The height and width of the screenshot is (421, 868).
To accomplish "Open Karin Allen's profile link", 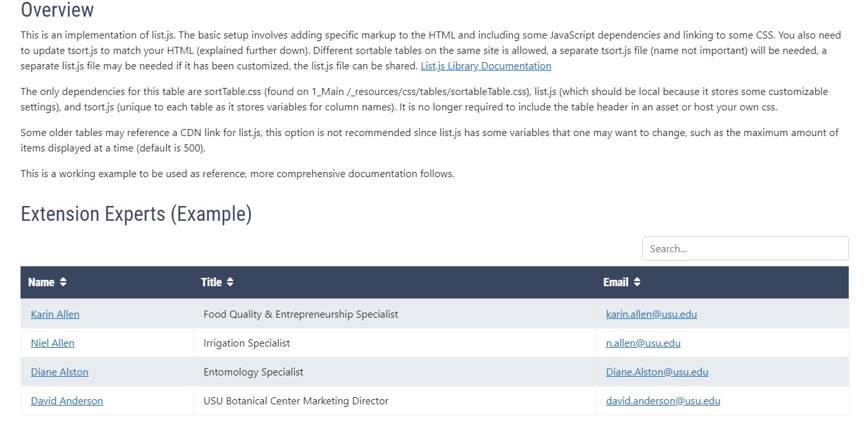I will tap(55, 314).
